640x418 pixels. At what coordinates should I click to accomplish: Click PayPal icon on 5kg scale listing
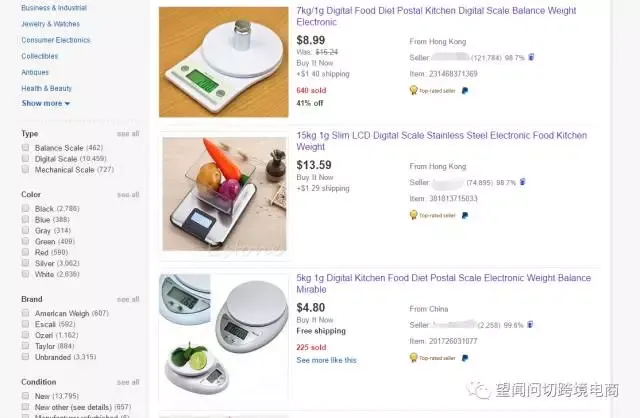coord(464,358)
